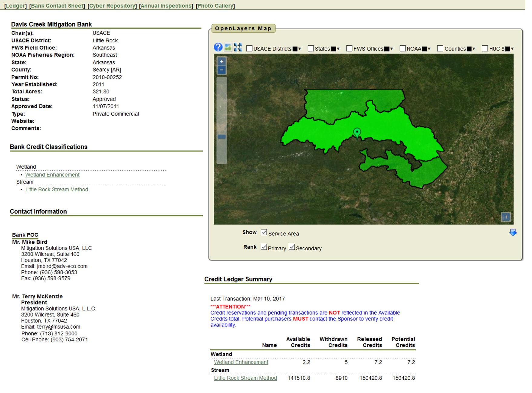
Task: Zoom out with the map minus button
Action: (x=222, y=70)
